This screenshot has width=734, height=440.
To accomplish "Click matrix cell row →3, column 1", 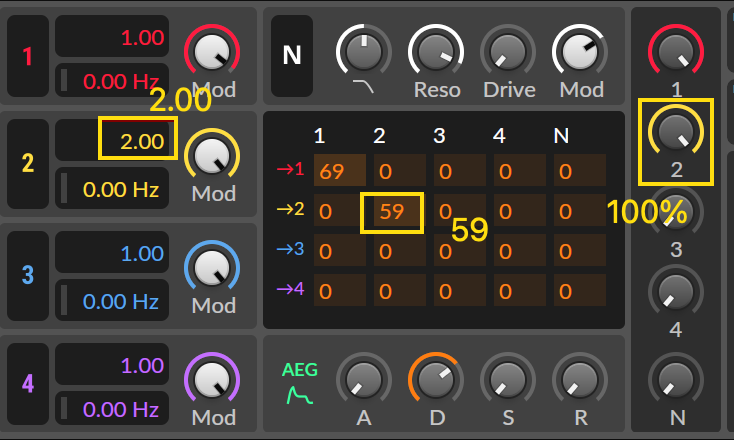I will (x=340, y=250).
